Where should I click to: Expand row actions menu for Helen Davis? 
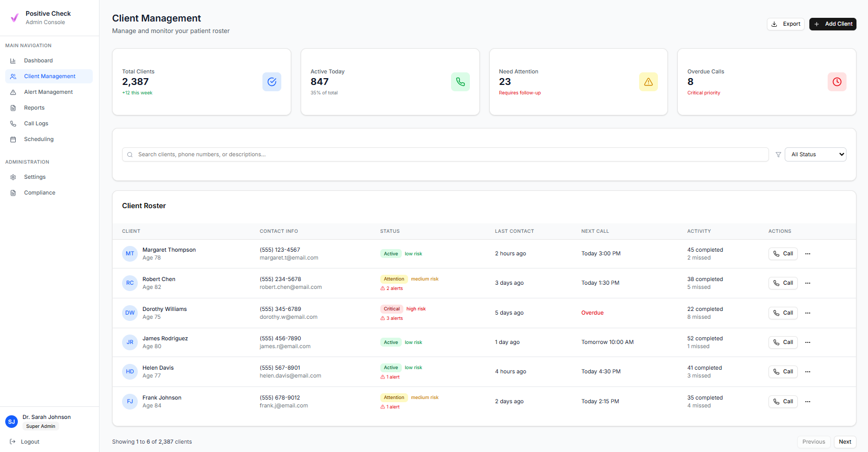pyautogui.click(x=807, y=372)
